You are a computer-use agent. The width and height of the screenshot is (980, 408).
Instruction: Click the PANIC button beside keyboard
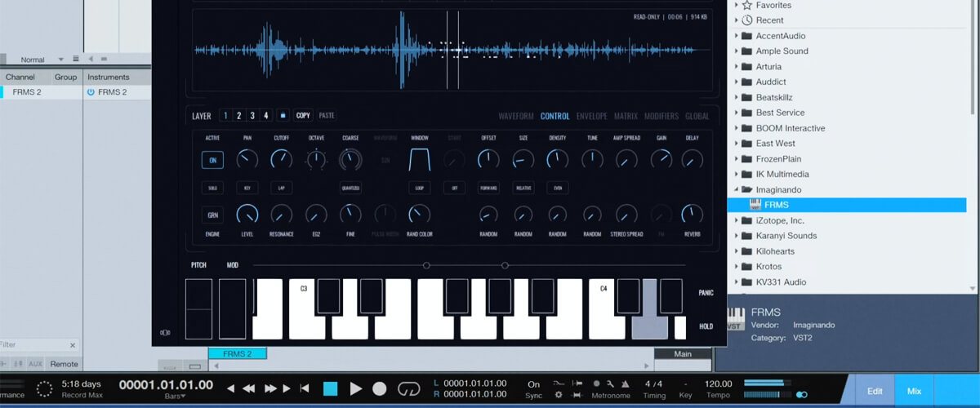pyautogui.click(x=706, y=292)
